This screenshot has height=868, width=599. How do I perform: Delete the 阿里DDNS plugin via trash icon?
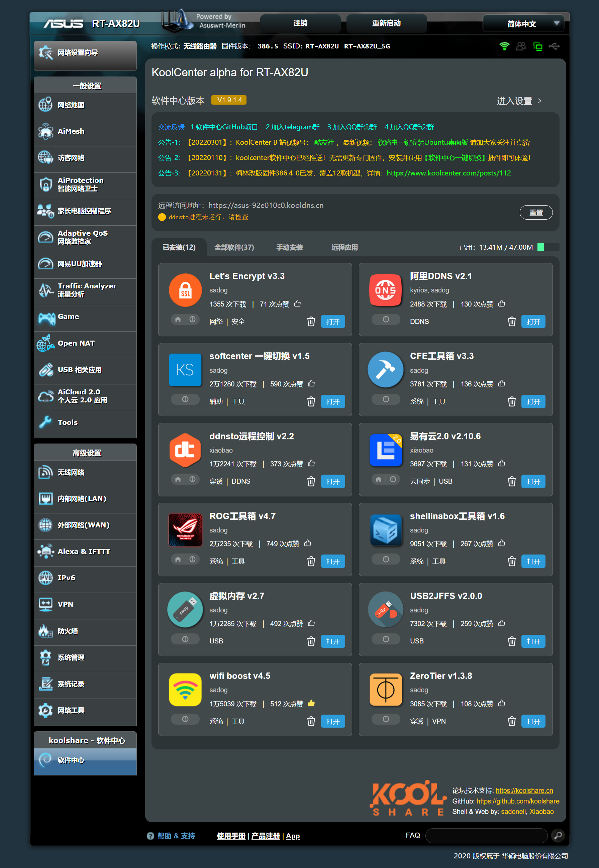[x=511, y=322]
